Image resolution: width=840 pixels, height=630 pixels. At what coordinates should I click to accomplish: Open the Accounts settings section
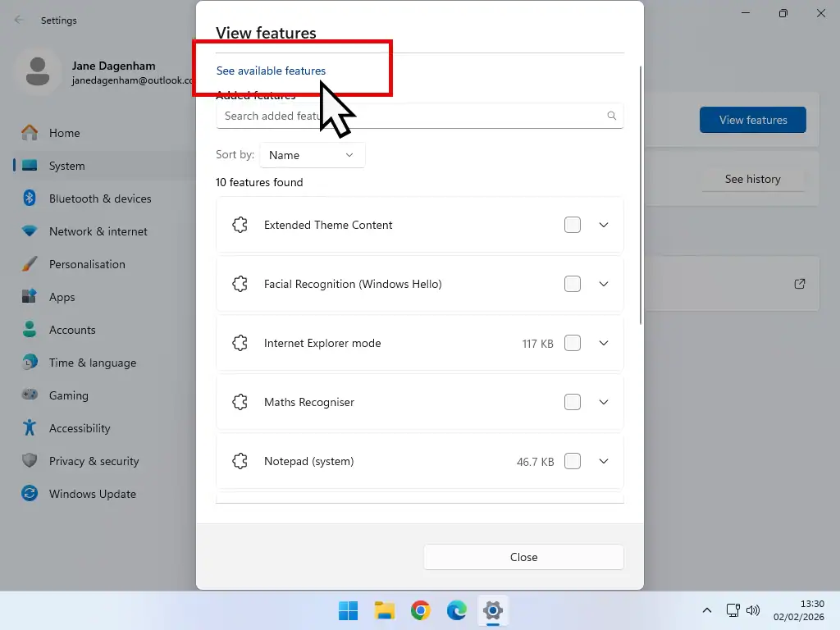click(x=72, y=330)
